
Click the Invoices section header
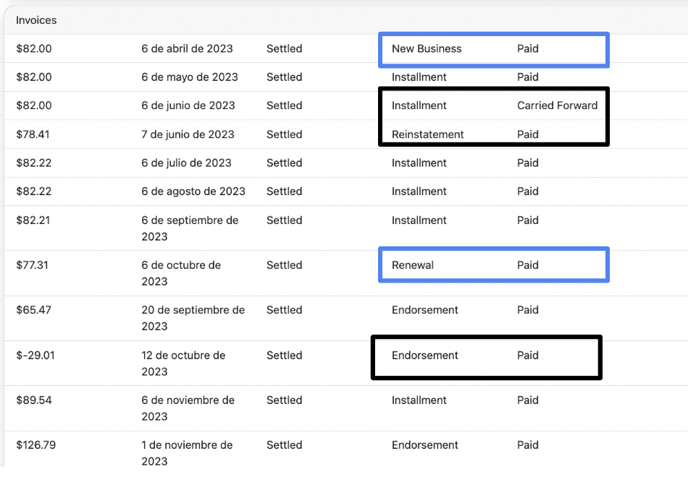[x=36, y=20]
